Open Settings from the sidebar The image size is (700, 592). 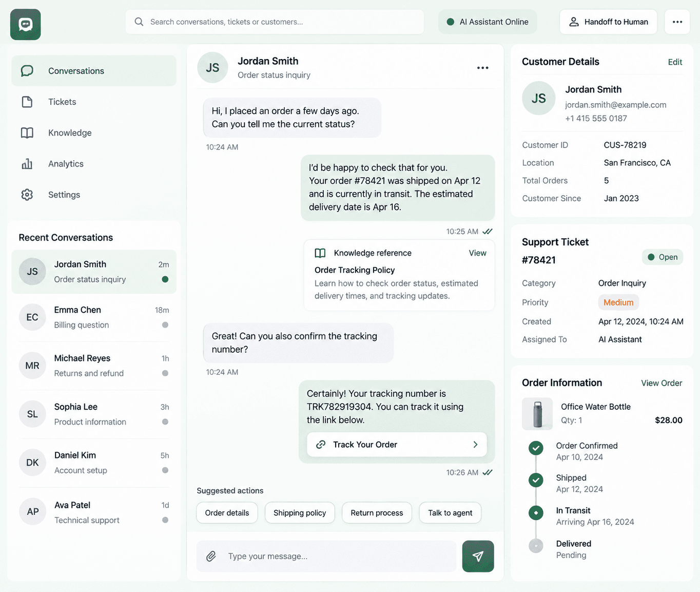(x=94, y=195)
